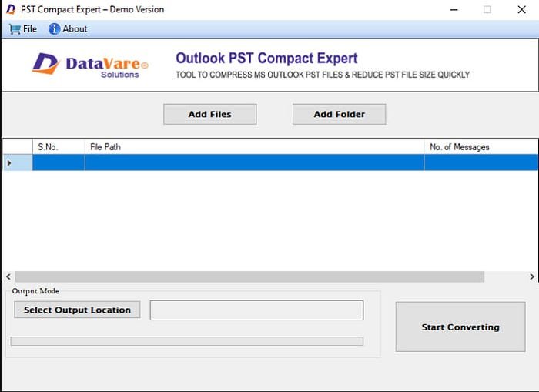This screenshot has height=392, width=539.
Task: Click the output location text field
Action: point(256,310)
